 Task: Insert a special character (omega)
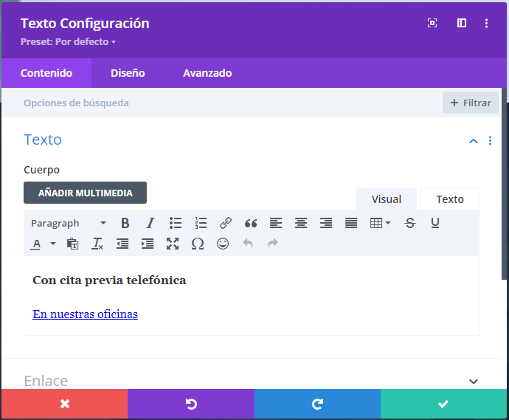[198, 244]
